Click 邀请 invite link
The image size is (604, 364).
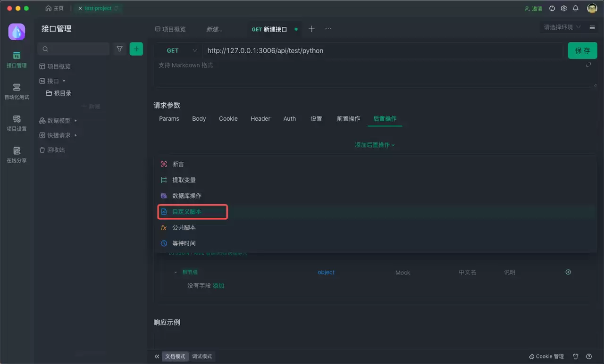click(x=533, y=8)
